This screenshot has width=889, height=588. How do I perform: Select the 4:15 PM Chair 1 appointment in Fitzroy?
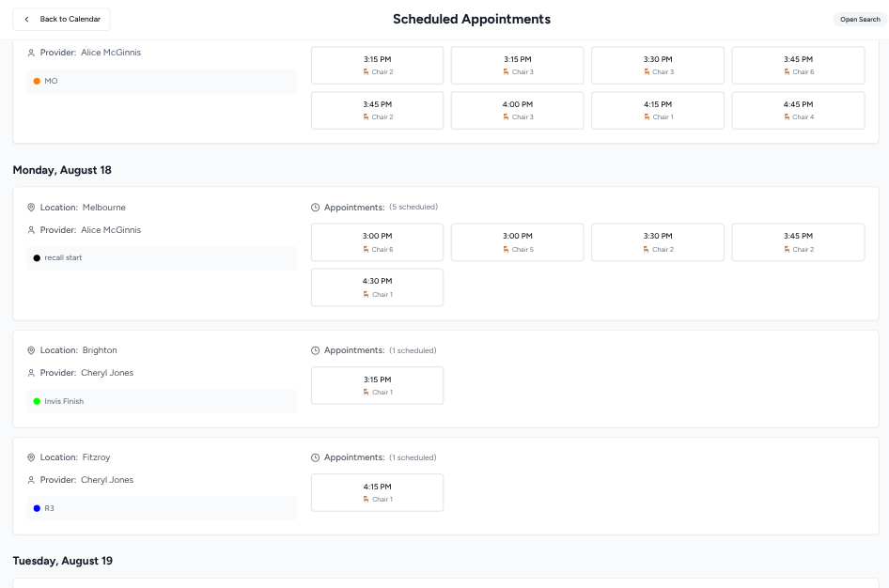pos(377,492)
